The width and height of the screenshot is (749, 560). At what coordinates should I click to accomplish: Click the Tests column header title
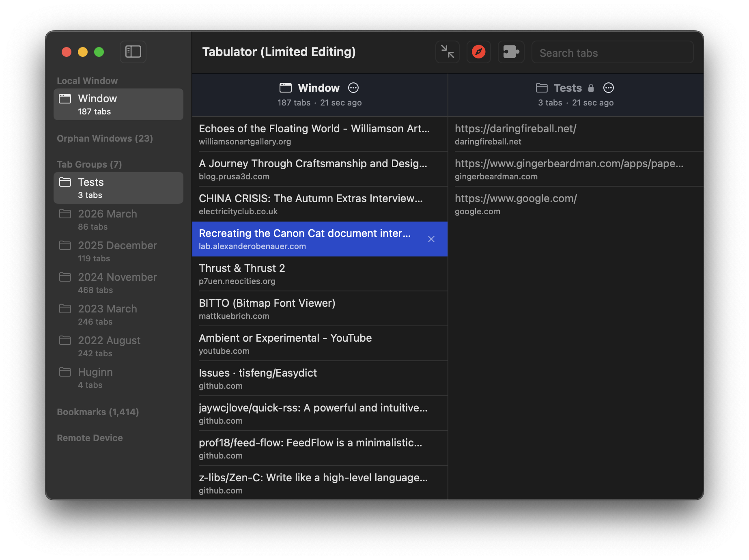click(x=568, y=88)
